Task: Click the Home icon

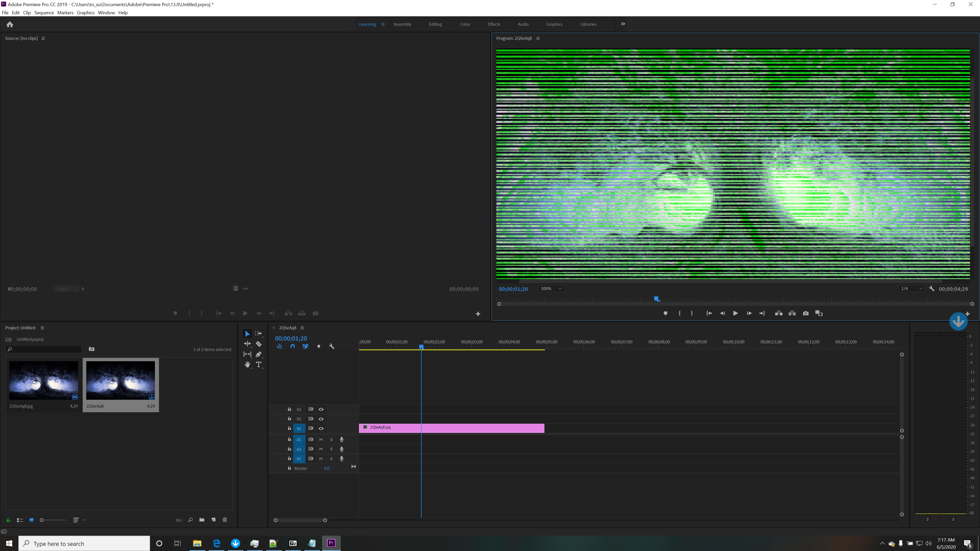Action: (10, 24)
